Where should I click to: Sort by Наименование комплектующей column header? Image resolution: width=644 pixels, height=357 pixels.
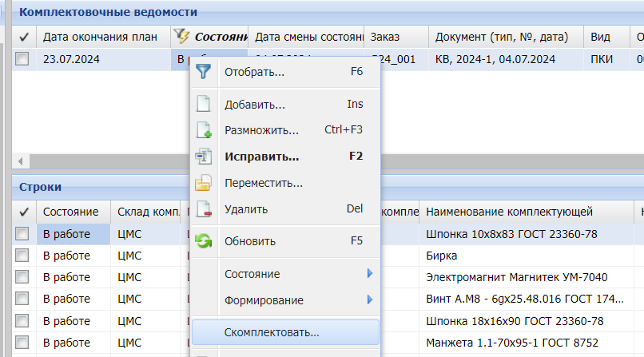[509, 212]
